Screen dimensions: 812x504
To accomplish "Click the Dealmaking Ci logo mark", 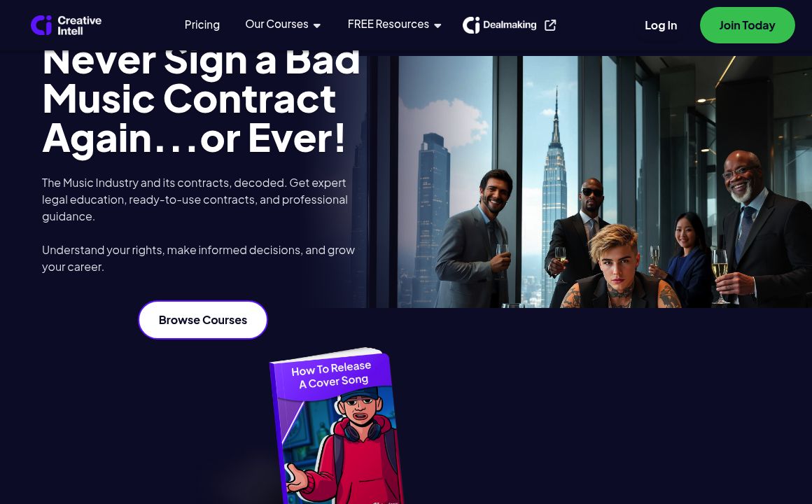I will (471, 25).
